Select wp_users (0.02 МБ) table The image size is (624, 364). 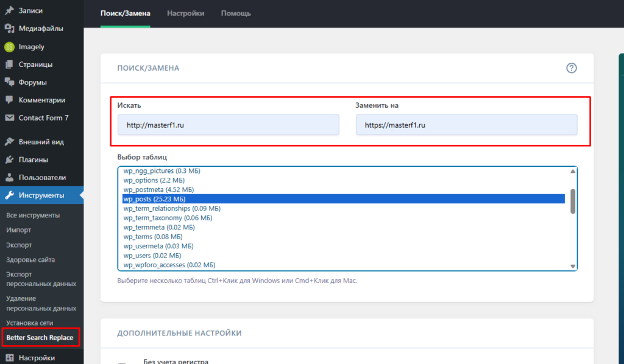coord(344,256)
